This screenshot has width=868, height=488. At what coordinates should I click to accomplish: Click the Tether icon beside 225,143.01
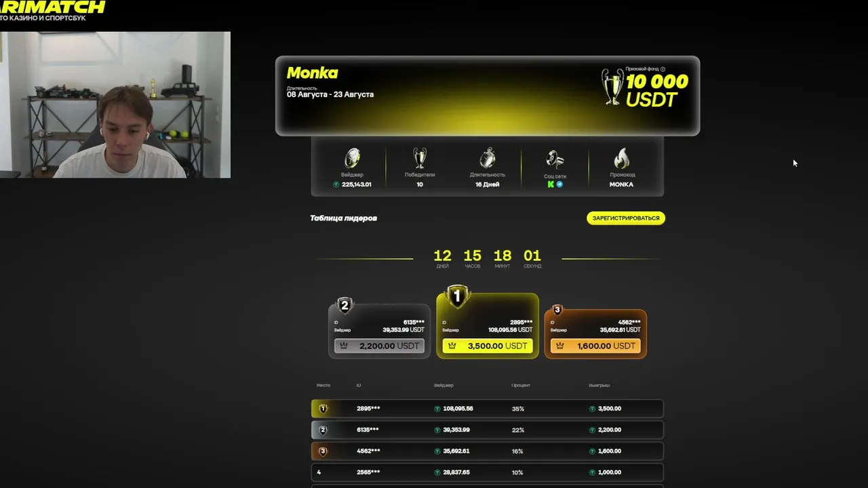336,184
